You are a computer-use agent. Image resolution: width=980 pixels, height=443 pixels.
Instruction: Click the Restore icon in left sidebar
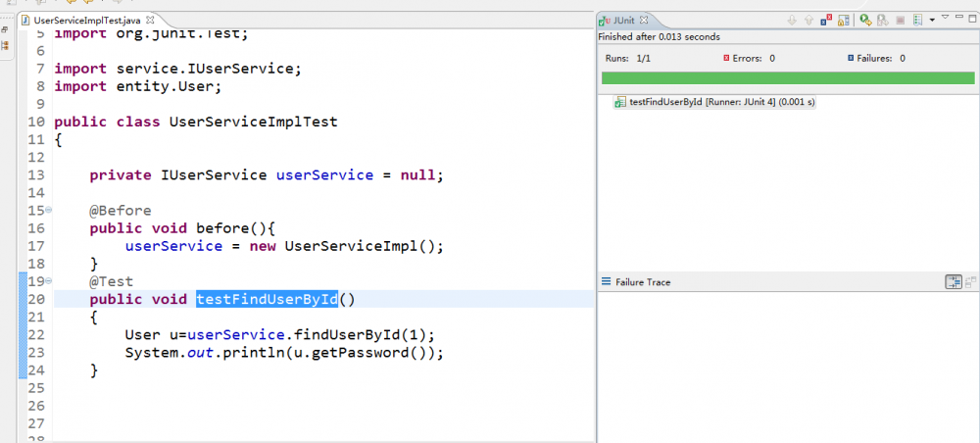coord(5,28)
